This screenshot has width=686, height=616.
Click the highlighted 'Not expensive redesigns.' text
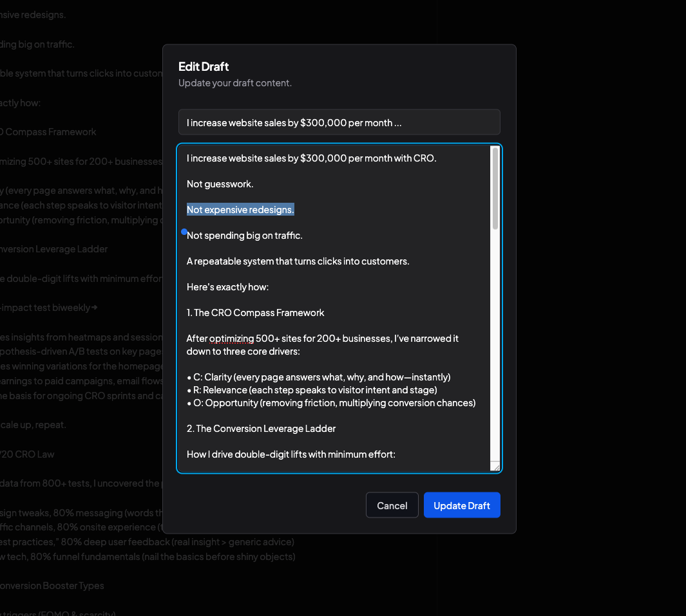pyautogui.click(x=240, y=210)
